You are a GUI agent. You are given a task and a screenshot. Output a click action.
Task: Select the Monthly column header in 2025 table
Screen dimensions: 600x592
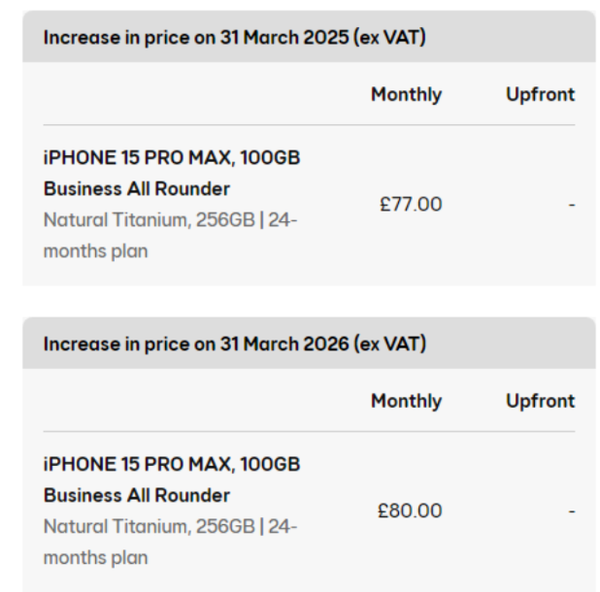coord(406,95)
